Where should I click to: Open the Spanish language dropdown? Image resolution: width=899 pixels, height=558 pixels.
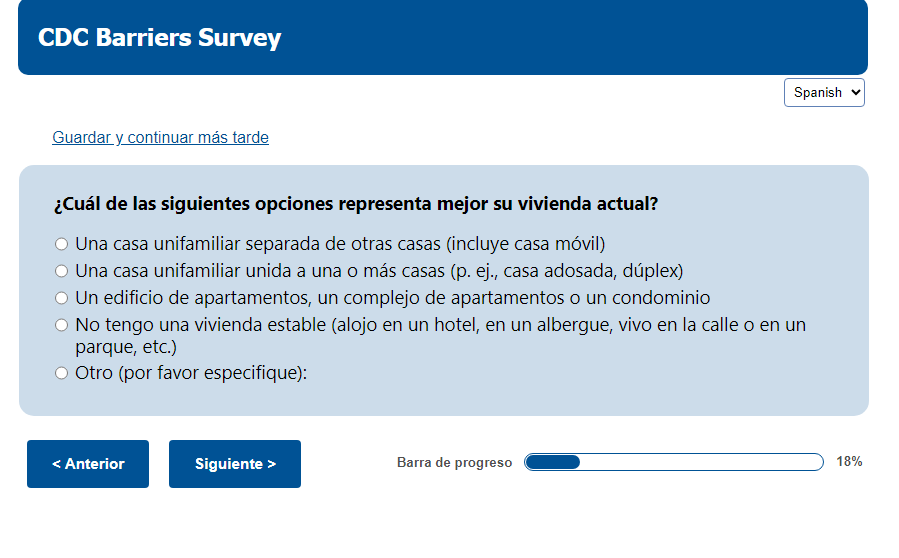tap(824, 92)
